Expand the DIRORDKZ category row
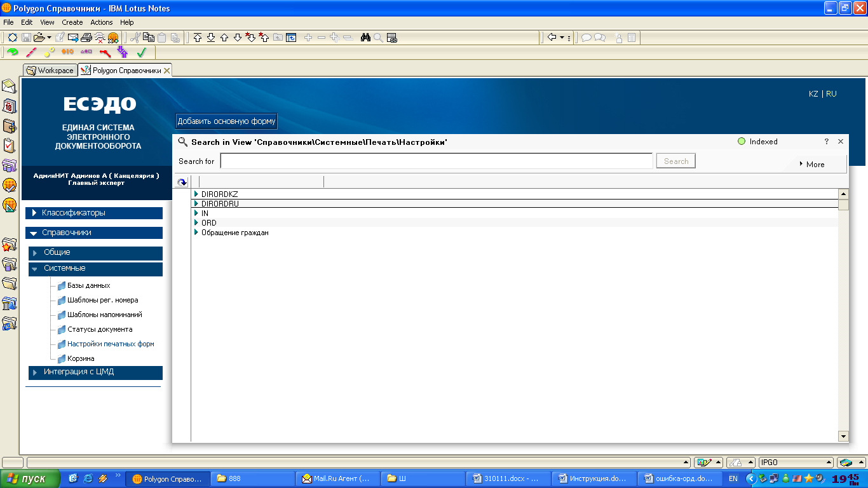 click(x=196, y=194)
